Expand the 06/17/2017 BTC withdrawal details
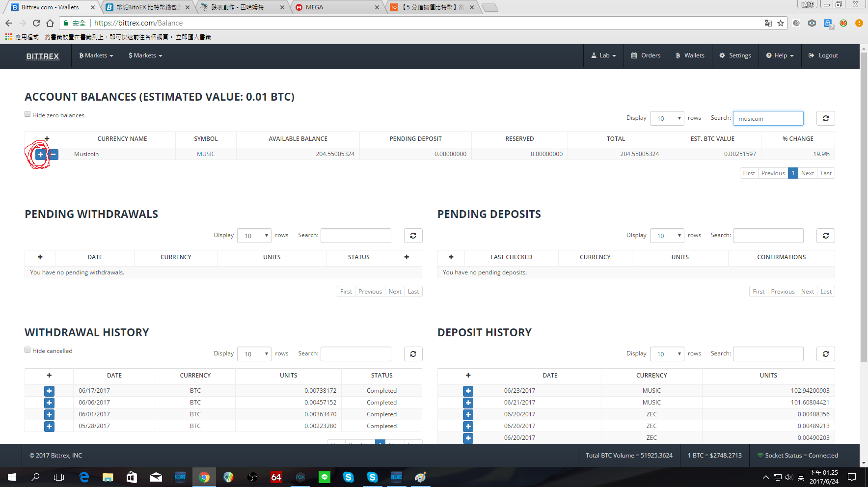Image resolution: width=868 pixels, height=487 pixels. point(49,391)
